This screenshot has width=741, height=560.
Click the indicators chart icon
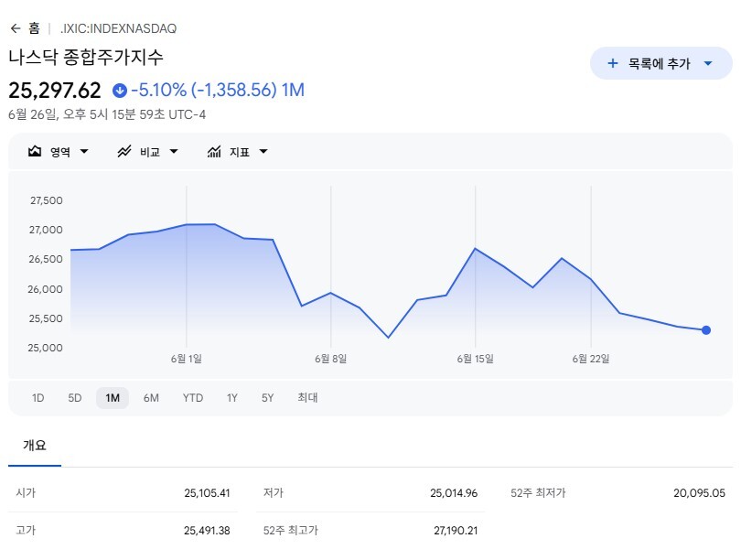pyautogui.click(x=214, y=151)
